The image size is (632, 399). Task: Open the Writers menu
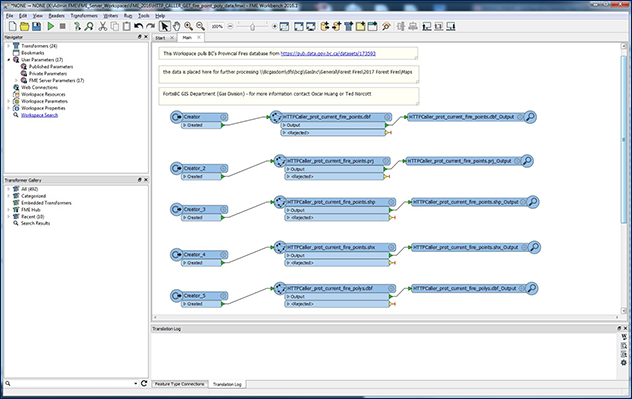point(110,16)
